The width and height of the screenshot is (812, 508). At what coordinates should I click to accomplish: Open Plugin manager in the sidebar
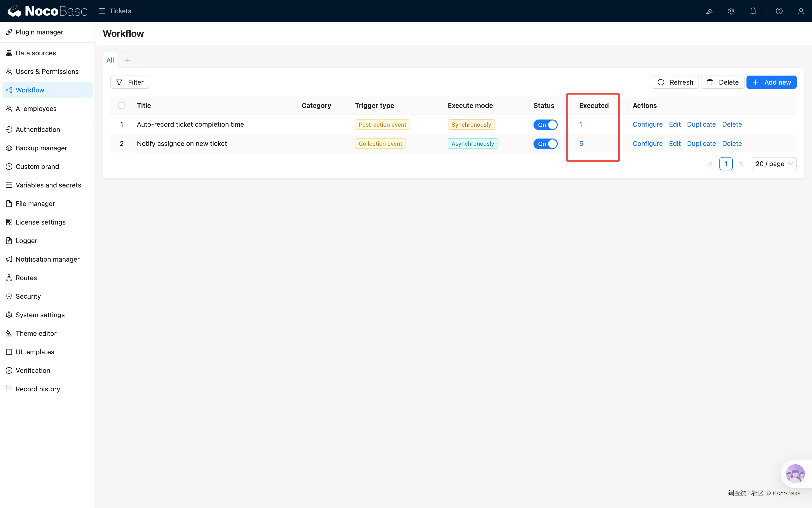pyautogui.click(x=39, y=32)
